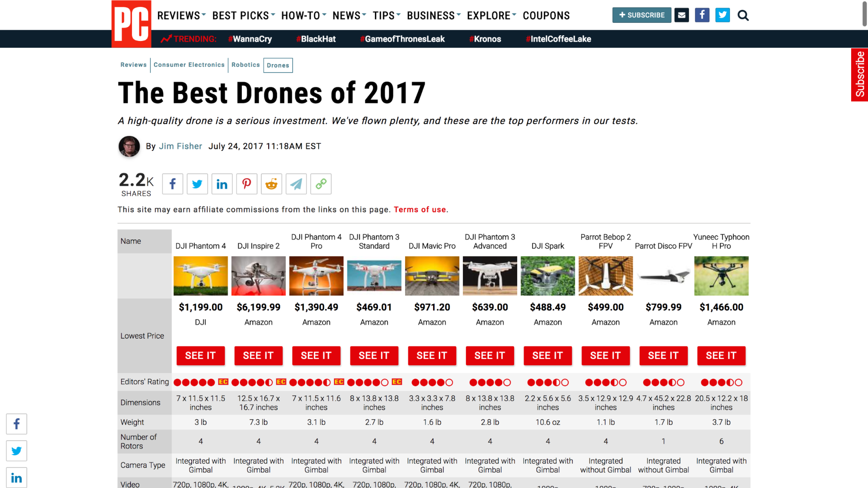The width and height of the screenshot is (868, 488).
Task: Click the PC Magazine logo
Action: tap(131, 24)
